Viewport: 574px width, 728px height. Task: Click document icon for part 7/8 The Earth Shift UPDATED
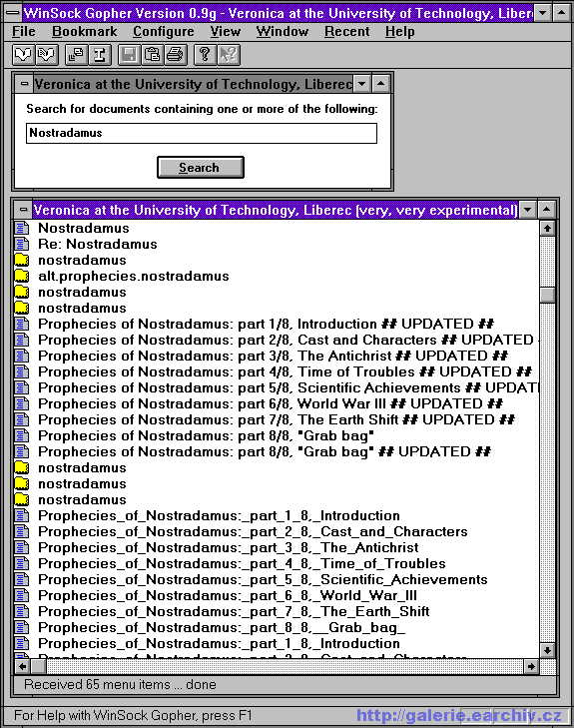coord(21,419)
